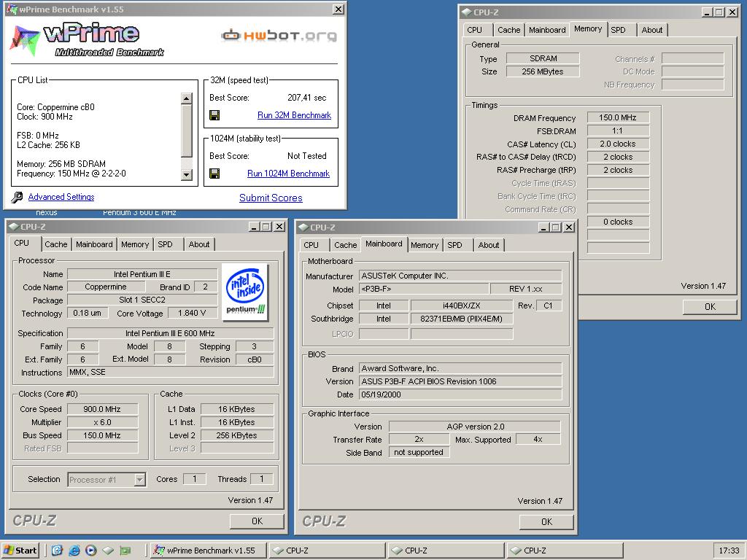
Task: Click the BIOS Date 05/19/2000 field
Action: [460, 394]
